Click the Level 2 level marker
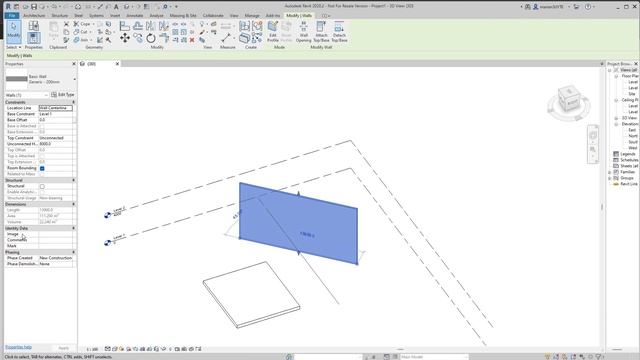 click(108, 215)
